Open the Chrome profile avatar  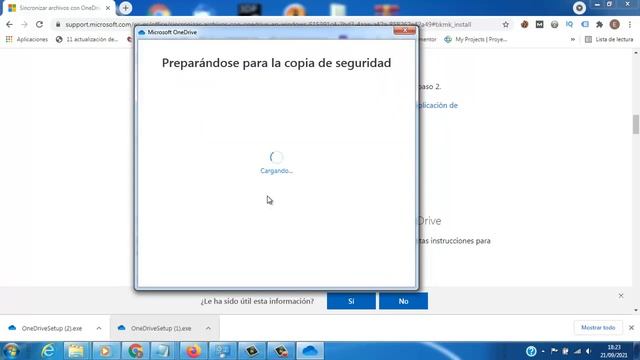(x=614, y=24)
